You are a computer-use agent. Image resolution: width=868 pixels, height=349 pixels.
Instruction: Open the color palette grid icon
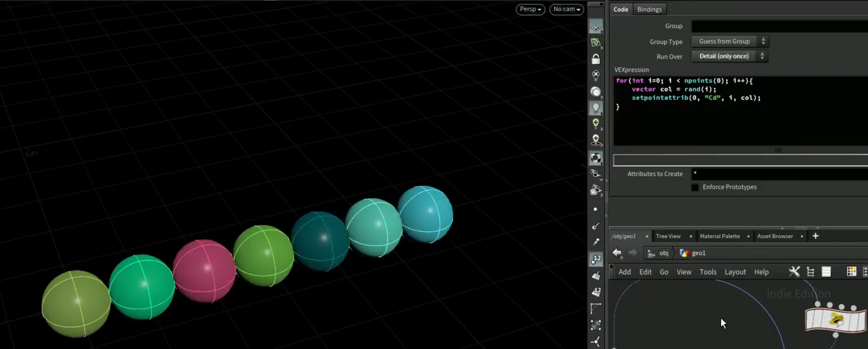pyautogui.click(x=851, y=271)
